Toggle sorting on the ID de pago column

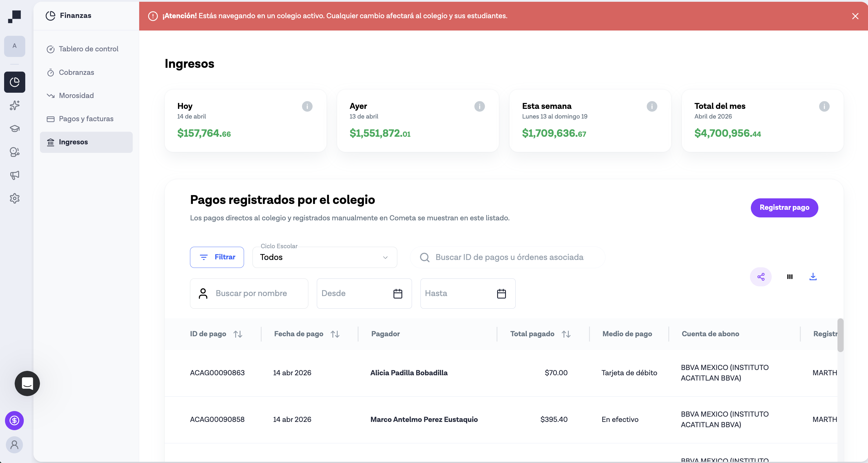click(x=238, y=334)
